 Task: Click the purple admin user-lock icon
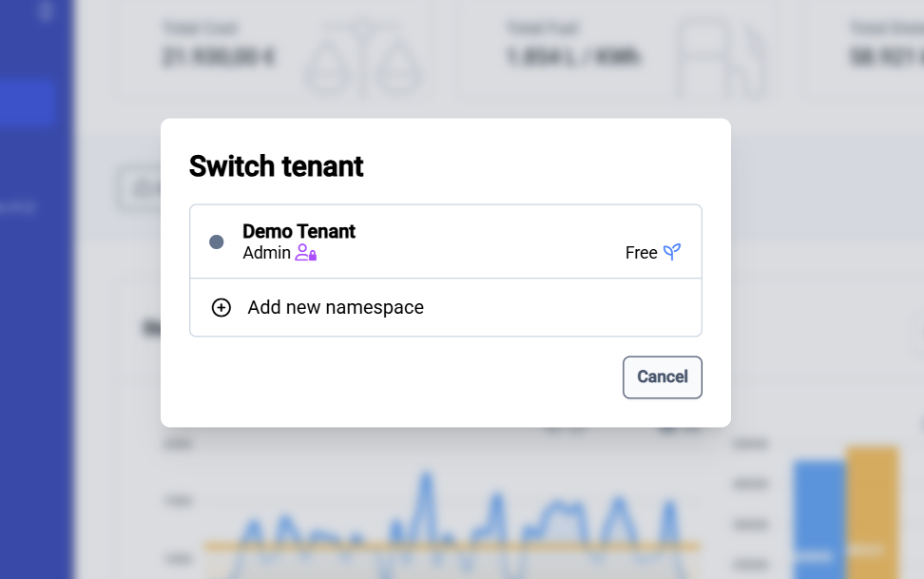pyautogui.click(x=305, y=253)
